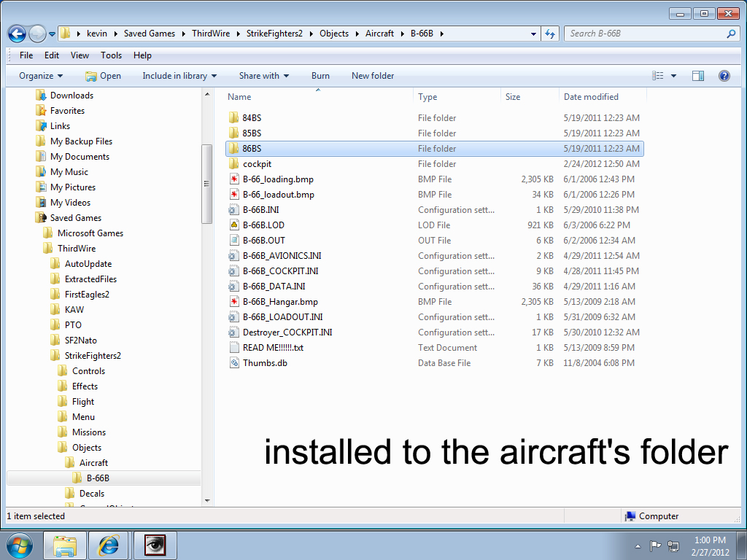Show hidden system tray icons arrow

point(638,545)
